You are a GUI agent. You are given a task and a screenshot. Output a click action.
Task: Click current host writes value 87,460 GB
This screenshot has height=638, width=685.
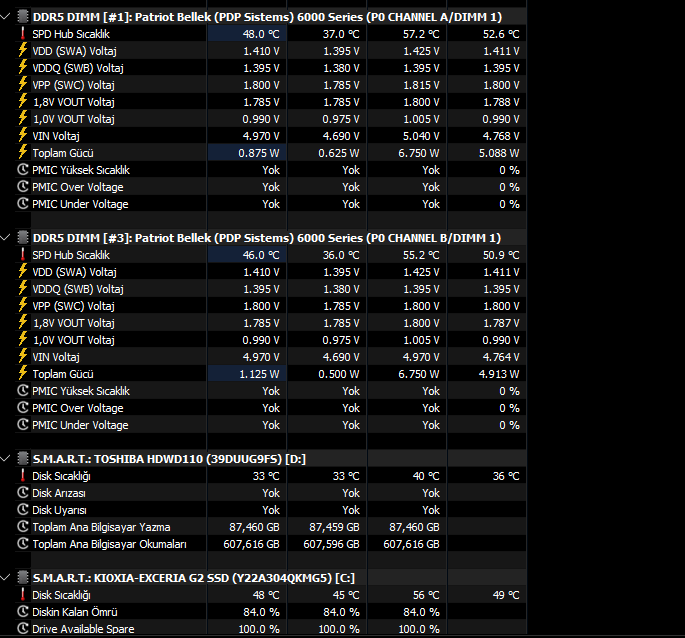(x=254, y=527)
